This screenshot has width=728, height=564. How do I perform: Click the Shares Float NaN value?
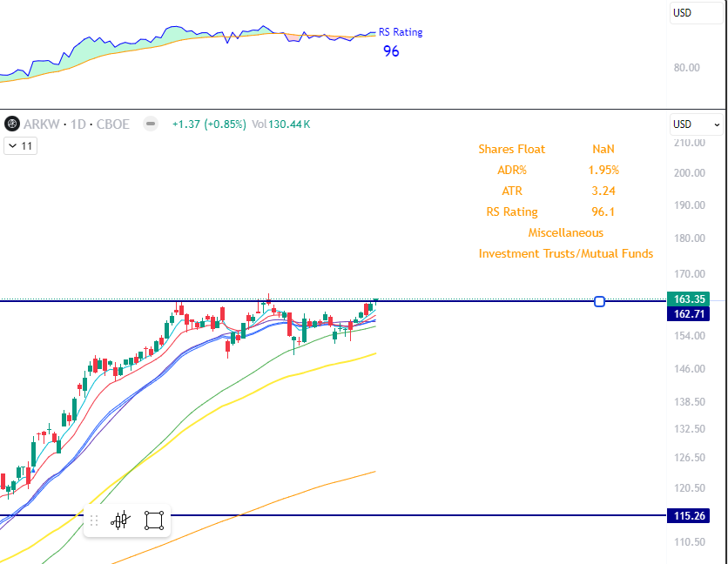603,149
